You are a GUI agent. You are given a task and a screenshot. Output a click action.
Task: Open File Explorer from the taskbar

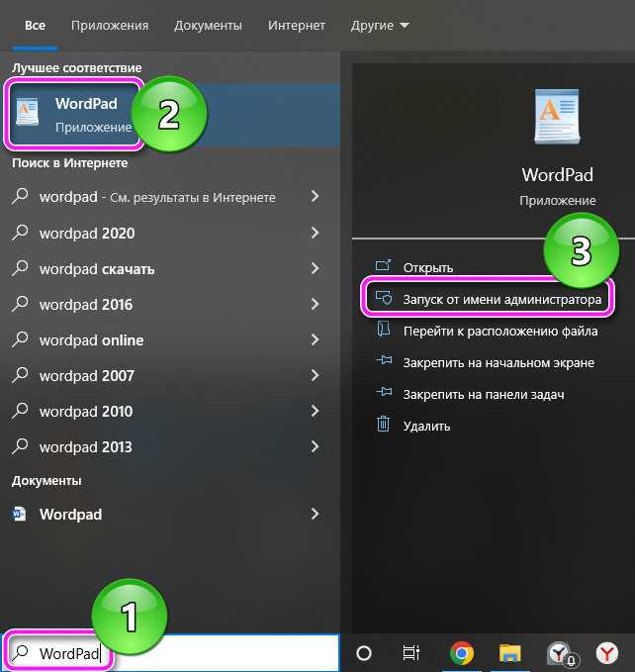click(510, 653)
